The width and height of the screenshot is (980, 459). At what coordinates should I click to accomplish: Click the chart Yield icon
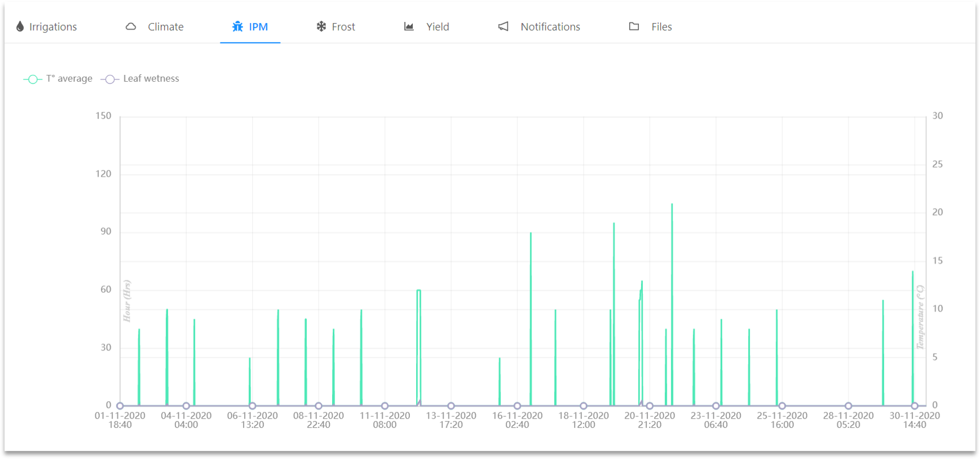pos(409,27)
